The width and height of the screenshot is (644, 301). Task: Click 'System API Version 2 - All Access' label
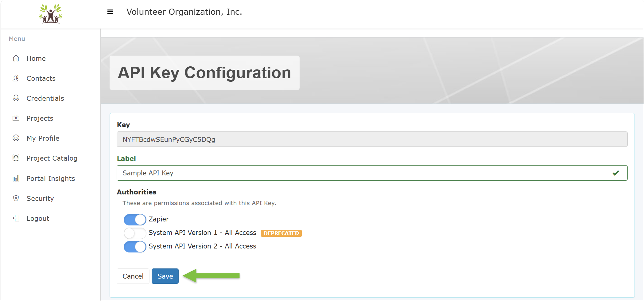click(202, 246)
